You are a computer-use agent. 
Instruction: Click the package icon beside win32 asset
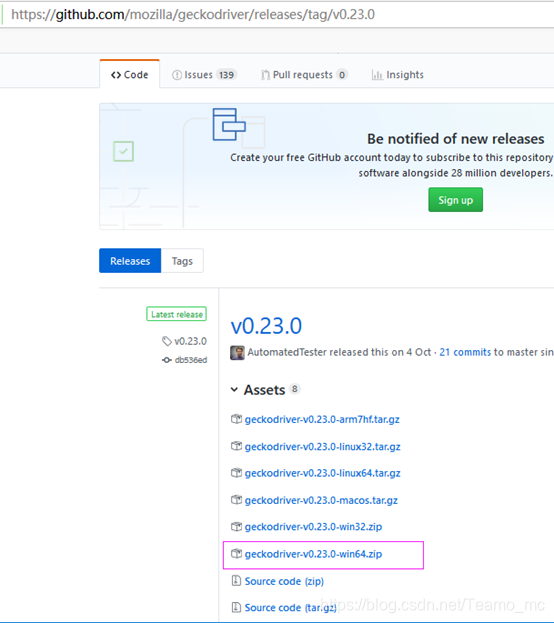236,526
